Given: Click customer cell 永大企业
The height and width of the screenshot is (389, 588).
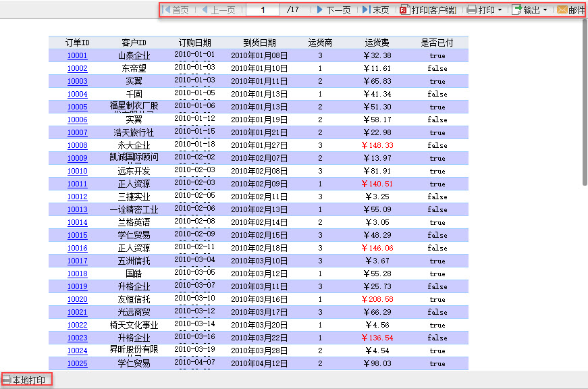Looking at the screenshot, I should click(x=134, y=145).
